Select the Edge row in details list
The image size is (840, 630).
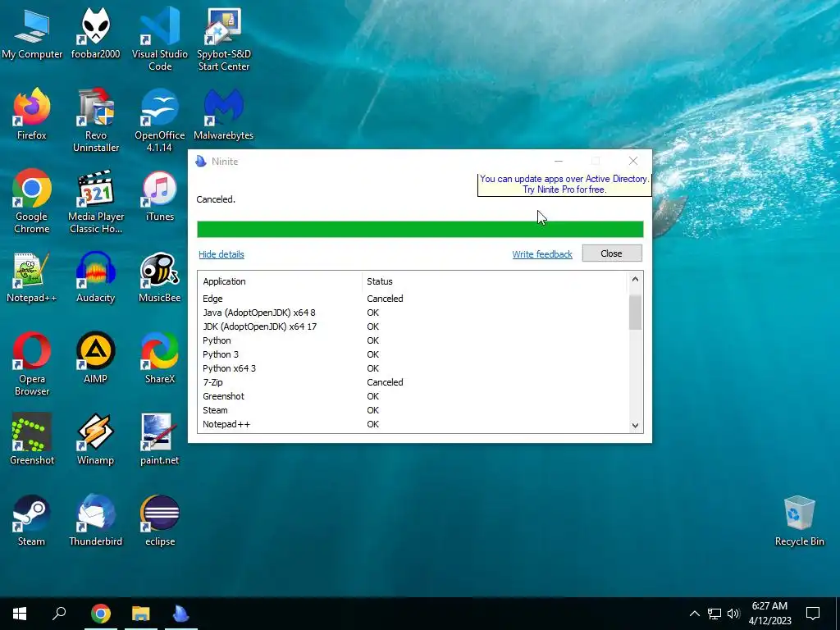point(413,299)
